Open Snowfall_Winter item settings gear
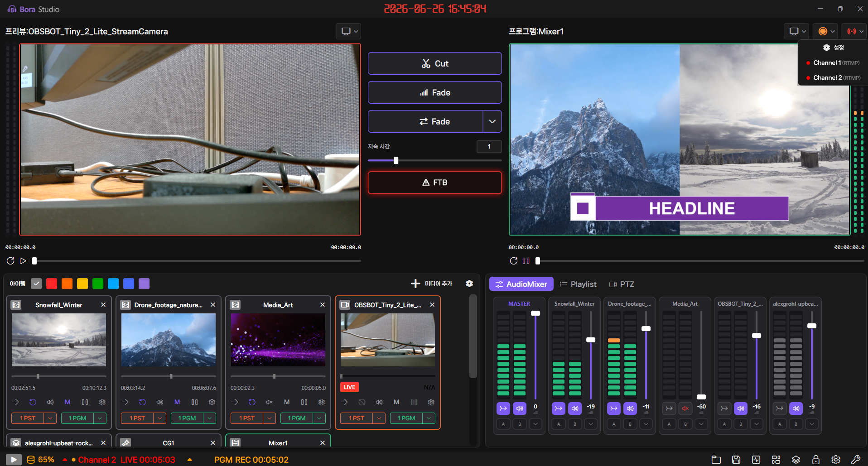This screenshot has width=868, height=466. [x=102, y=402]
